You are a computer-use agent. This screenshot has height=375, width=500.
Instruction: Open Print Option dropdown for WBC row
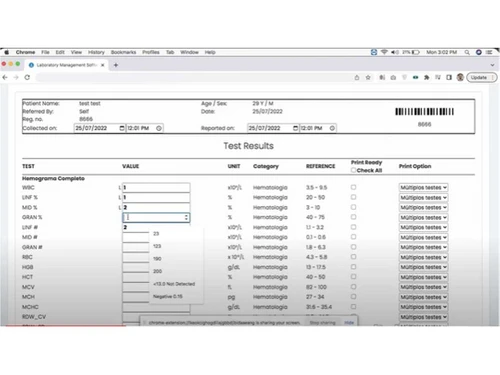423,188
